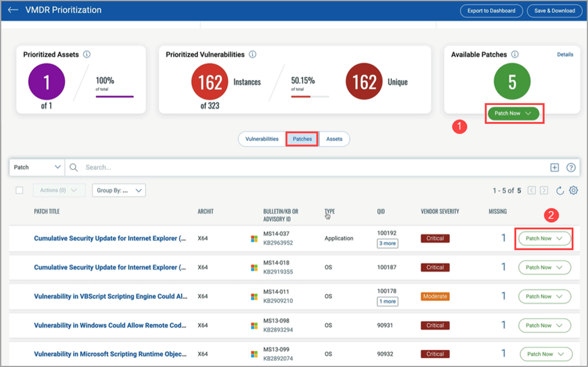588x367 pixels.
Task: Click the back arrow in the header
Action: (x=13, y=10)
